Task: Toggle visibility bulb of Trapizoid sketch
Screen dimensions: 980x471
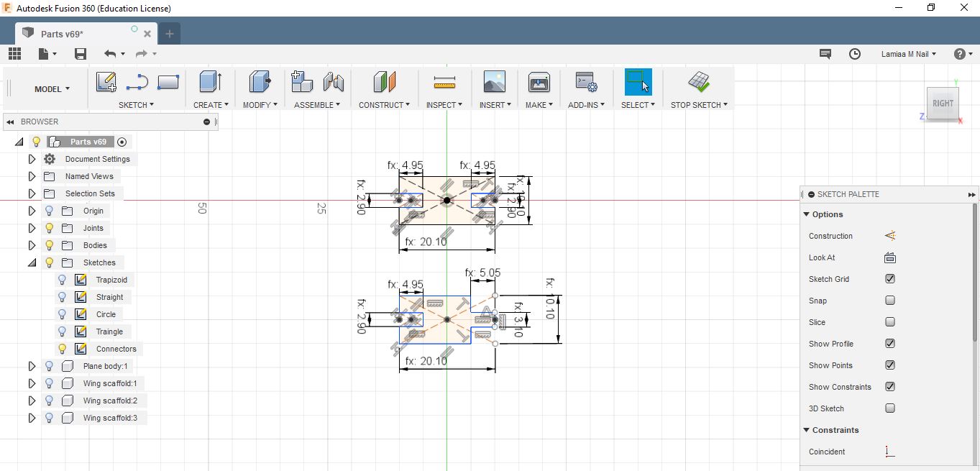Action: point(63,280)
